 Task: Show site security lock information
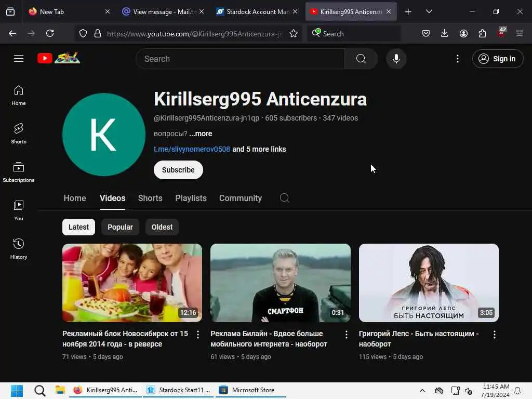tap(98, 33)
